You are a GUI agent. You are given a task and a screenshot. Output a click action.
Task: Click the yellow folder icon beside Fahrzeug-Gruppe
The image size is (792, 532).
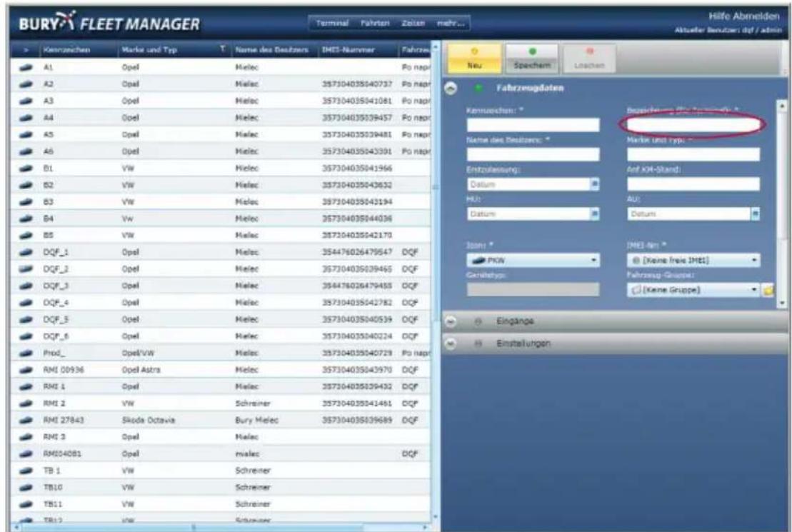pos(768,290)
